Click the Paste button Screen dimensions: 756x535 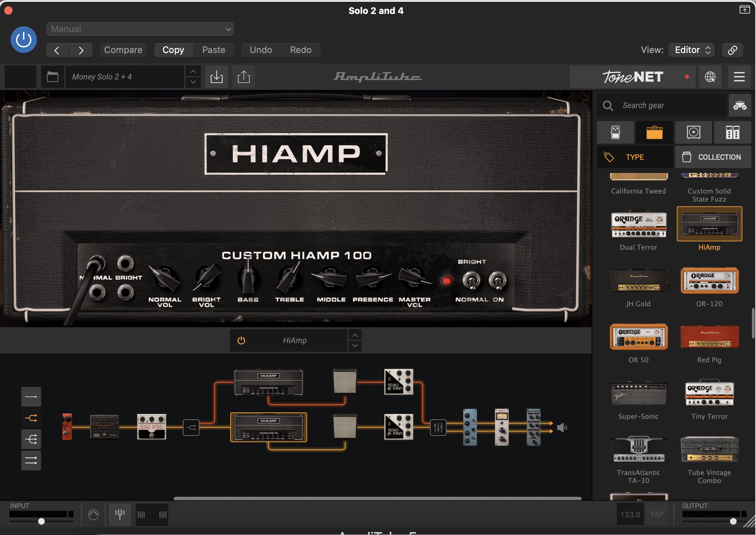(x=214, y=50)
